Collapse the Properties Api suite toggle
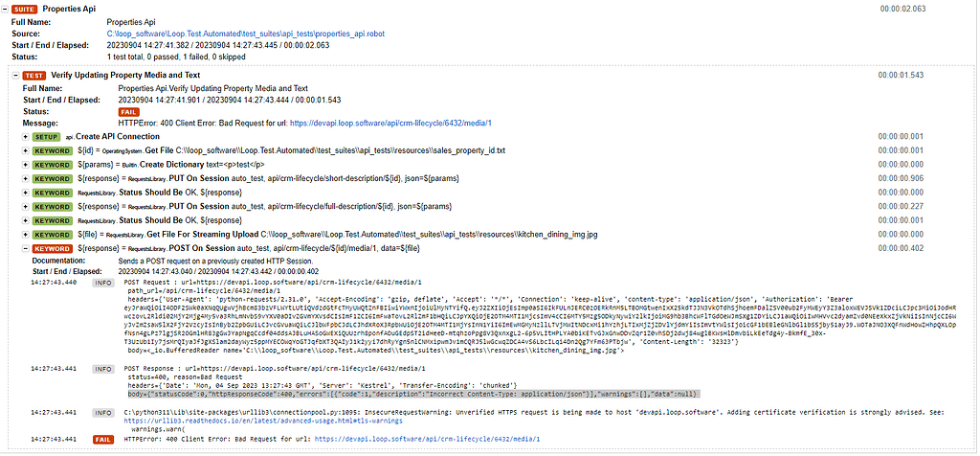This screenshot has width=980, height=456. [5, 9]
